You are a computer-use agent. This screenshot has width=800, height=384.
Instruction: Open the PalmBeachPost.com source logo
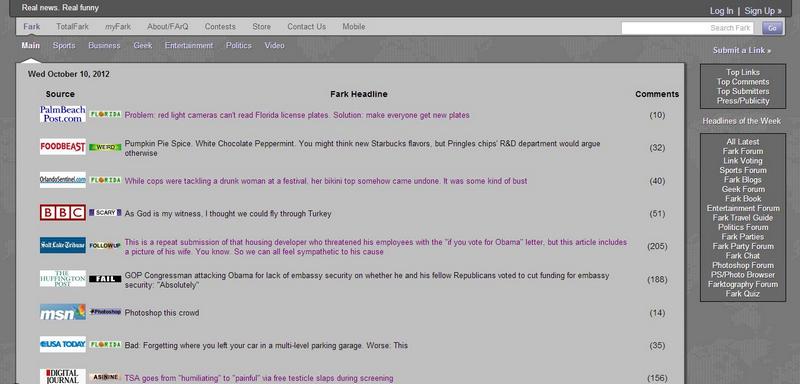(x=63, y=114)
